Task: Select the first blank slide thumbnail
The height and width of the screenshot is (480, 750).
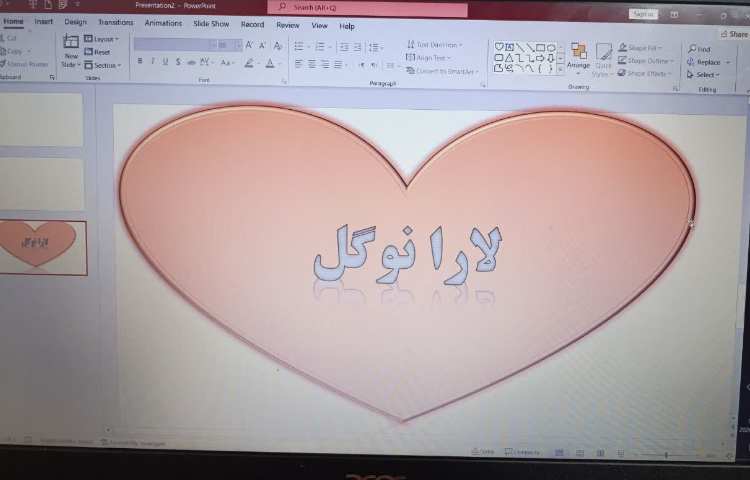Action: pyautogui.click(x=41, y=120)
